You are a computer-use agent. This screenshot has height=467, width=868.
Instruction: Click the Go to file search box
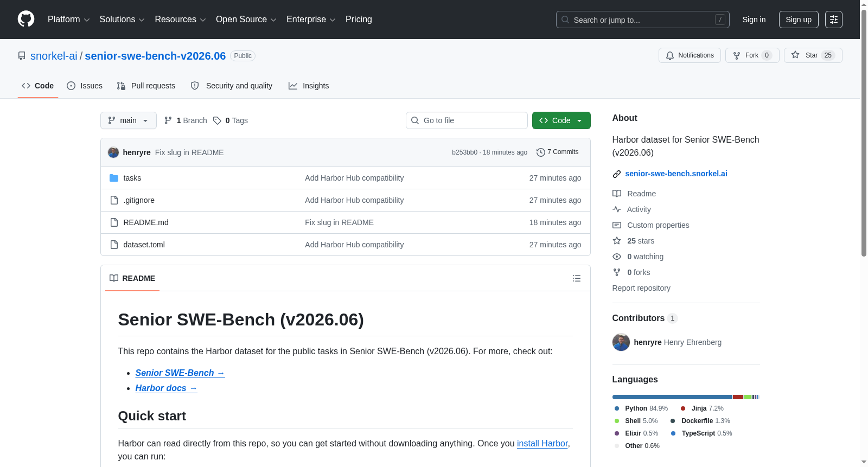point(467,120)
